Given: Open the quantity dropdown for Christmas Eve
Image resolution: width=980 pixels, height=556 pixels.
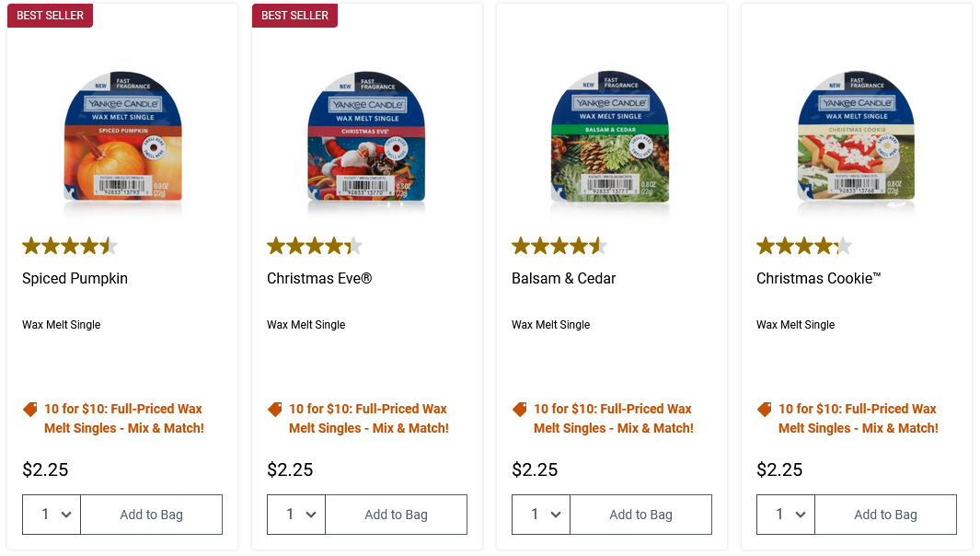Looking at the screenshot, I should pyautogui.click(x=296, y=515).
